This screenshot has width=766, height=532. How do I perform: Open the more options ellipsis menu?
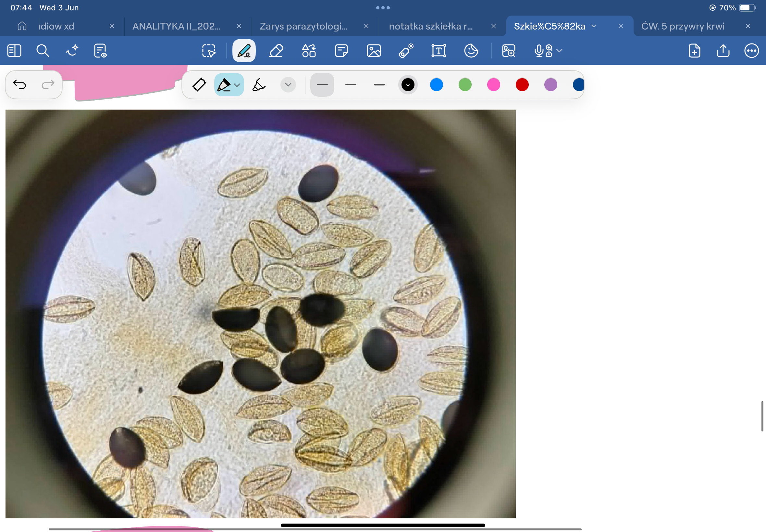click(x=752, y=51)
